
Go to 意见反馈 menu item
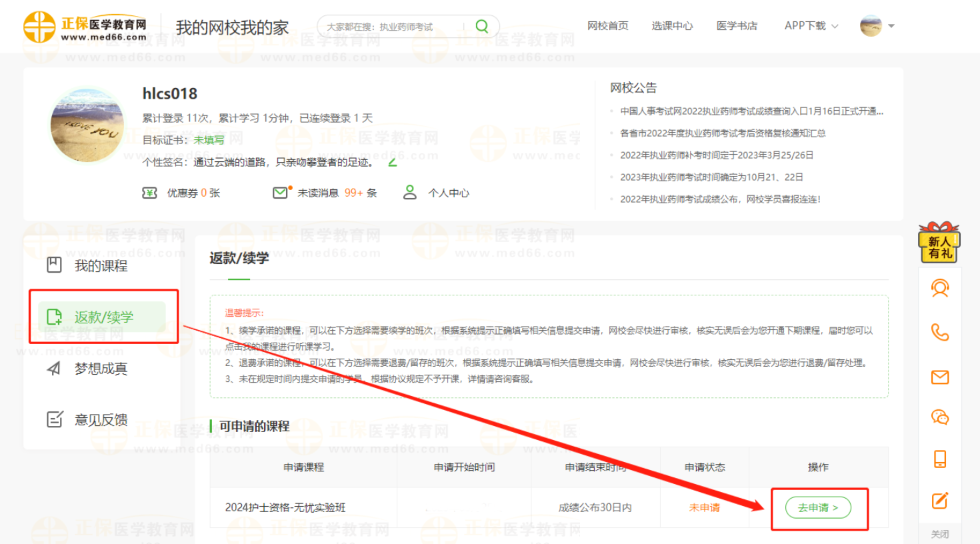[x=101, y=420]
